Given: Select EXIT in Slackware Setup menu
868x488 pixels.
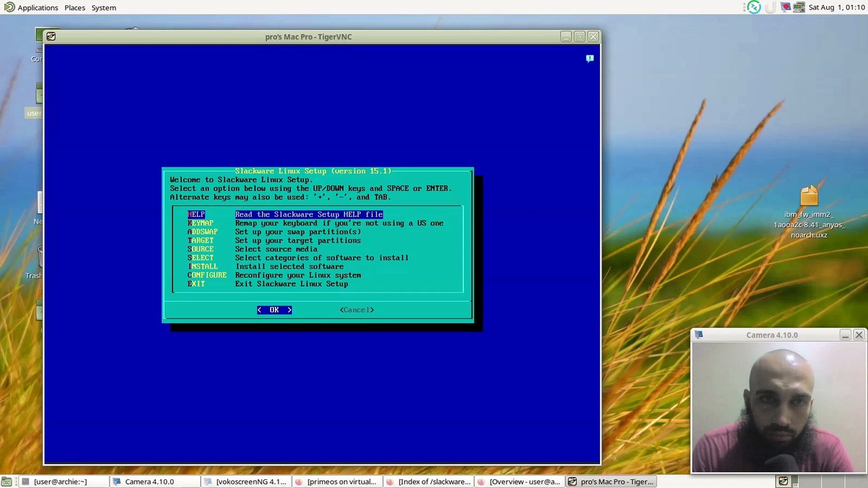Looking at the screenshot, I should 196,284.
